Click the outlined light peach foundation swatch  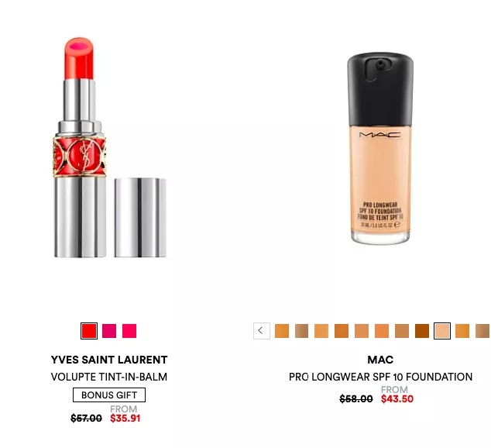click(x=442, y=331)
